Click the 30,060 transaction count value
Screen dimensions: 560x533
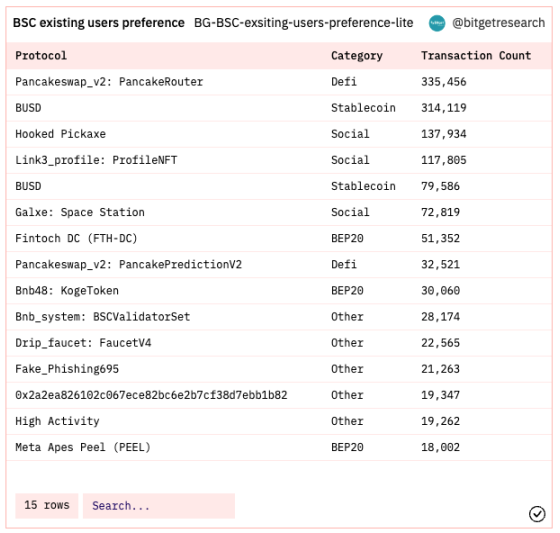(440, 290)
